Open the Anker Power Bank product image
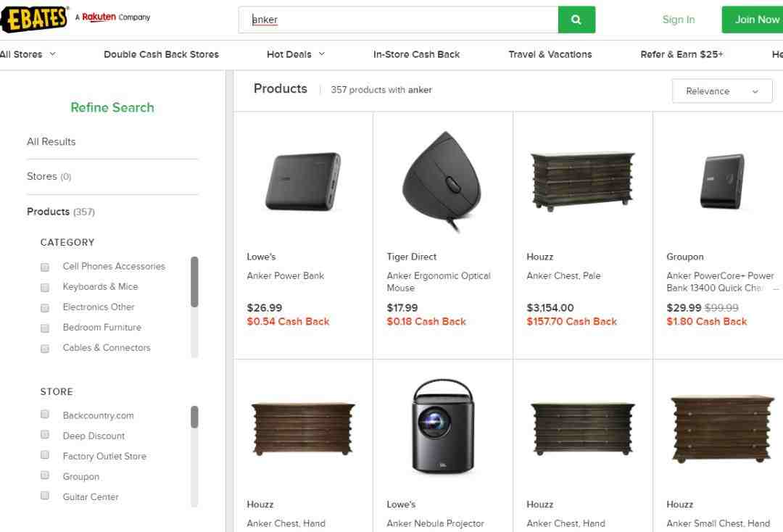 [303, 181]
